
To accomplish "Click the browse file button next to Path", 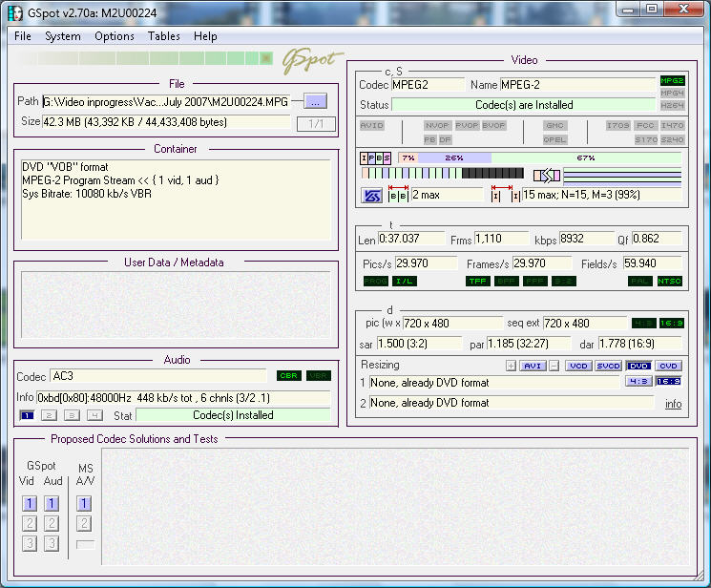I will 315,101.
